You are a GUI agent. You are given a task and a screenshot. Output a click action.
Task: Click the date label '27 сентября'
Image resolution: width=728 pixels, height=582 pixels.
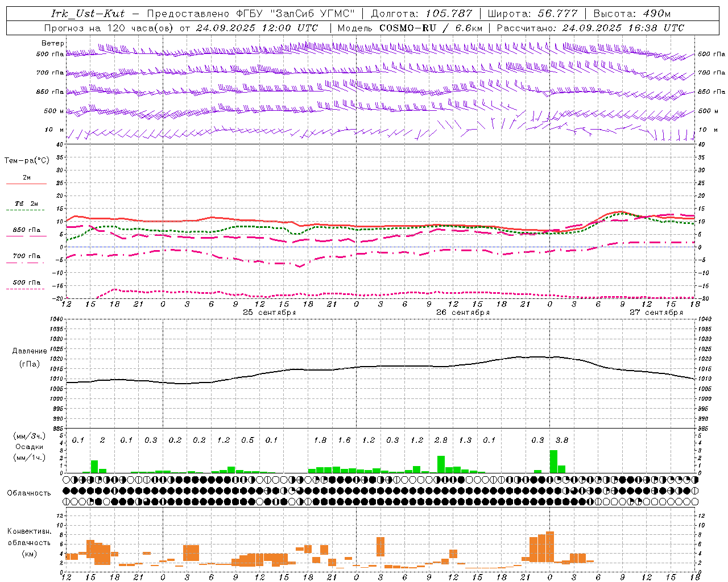(x=656, y=313)
